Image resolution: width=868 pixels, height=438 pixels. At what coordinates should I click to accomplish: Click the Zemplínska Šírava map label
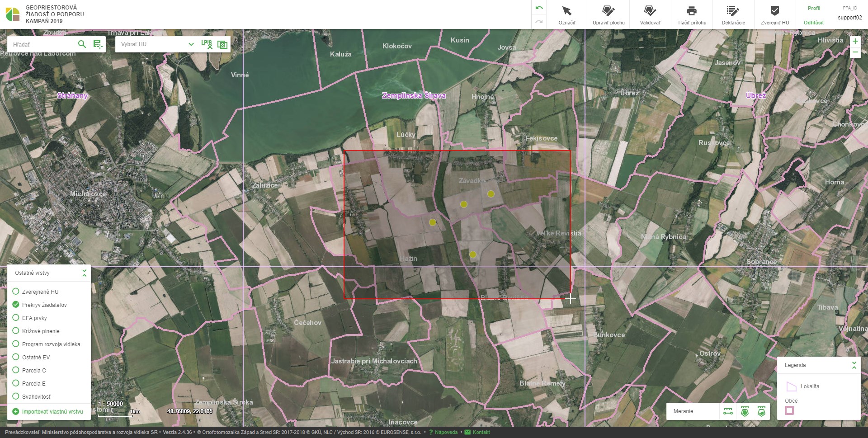tap(414, 95)
